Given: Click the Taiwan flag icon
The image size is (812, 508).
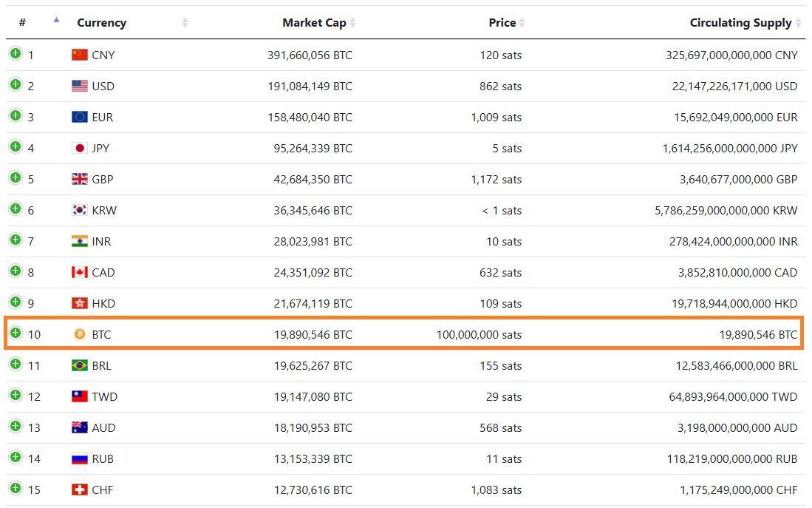Looking at the screenshot, I should point(79,396).
